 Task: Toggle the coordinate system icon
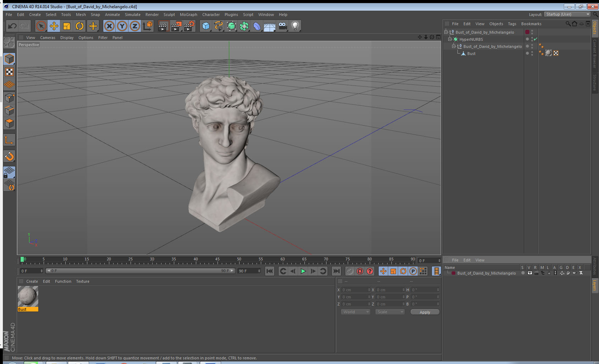pos(148,26)
